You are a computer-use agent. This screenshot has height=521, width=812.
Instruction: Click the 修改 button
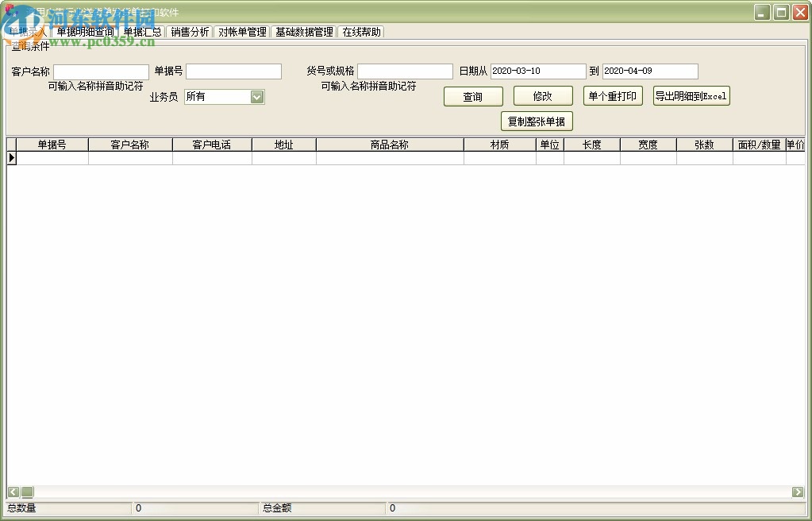point(543,96)
